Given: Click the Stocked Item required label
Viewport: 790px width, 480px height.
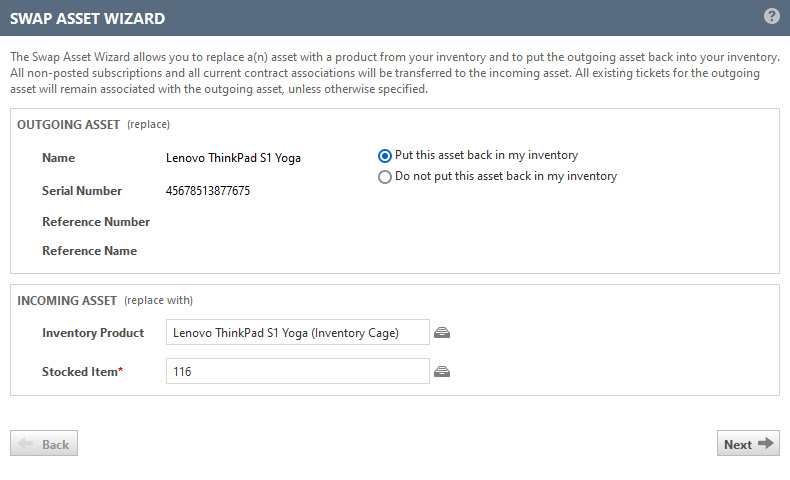Looking at the screenshot, I should pyautogui.click(x=82, y=372).
